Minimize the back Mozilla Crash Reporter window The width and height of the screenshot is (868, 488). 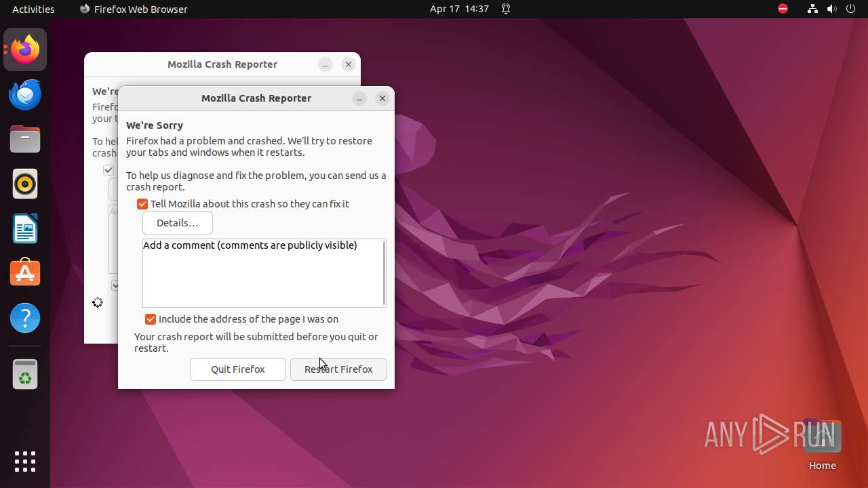click(x=325, y=64)
